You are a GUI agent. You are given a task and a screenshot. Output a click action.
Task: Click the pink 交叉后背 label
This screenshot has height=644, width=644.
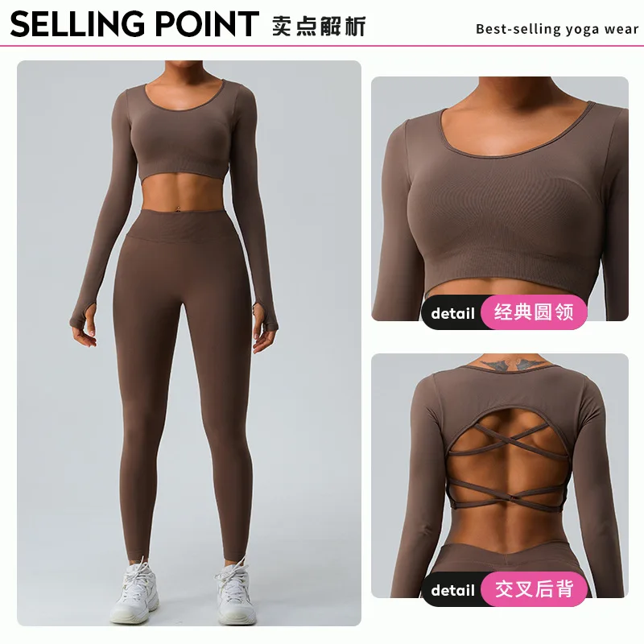[x=534, y=589]
